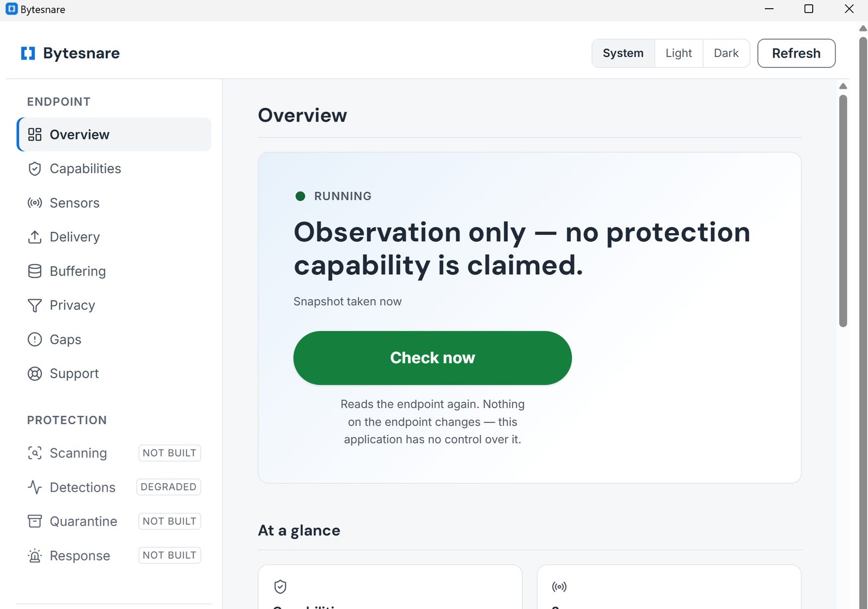
Task: Open the Privacy section
Action: [x=114, y=305]
